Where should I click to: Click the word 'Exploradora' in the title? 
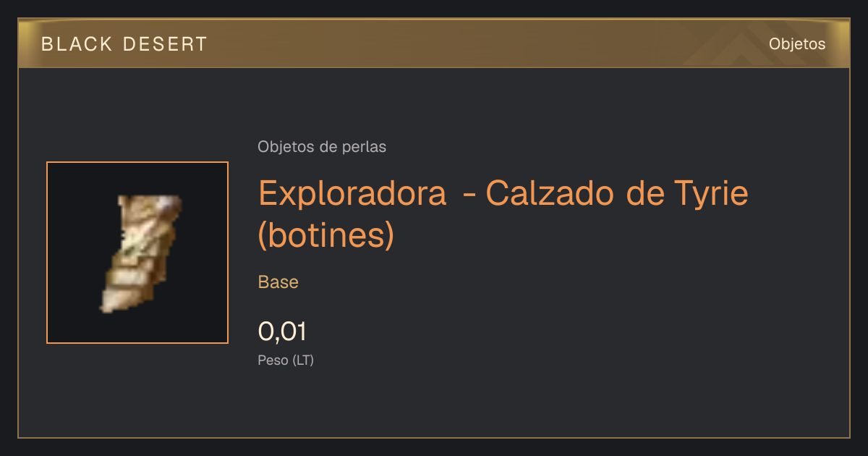pyautogui.click(x=352, y=193)
